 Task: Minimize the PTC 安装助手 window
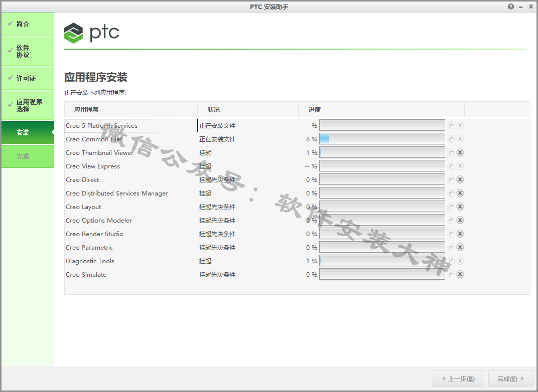point(521,7)
